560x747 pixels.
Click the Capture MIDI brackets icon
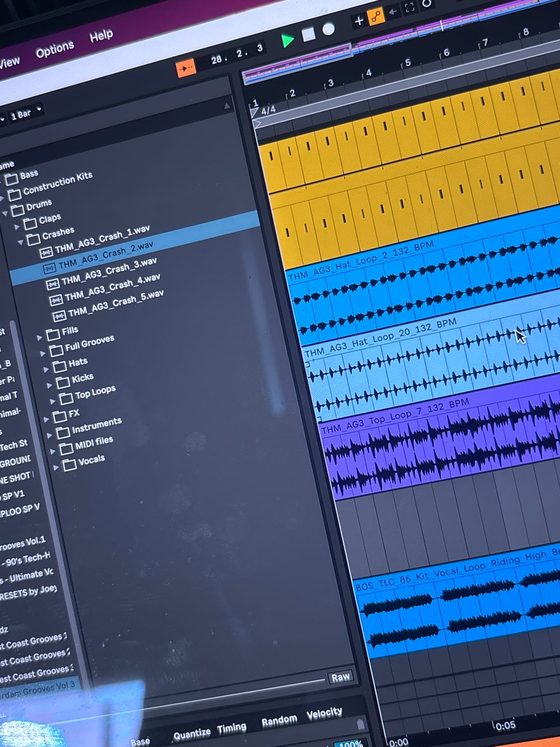(410, 8)
